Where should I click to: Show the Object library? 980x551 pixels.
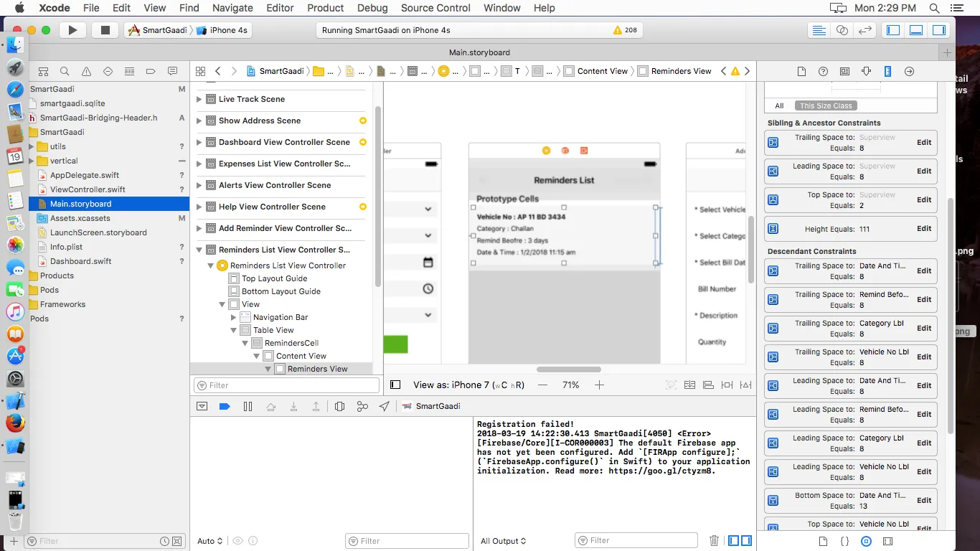[866, 541]
